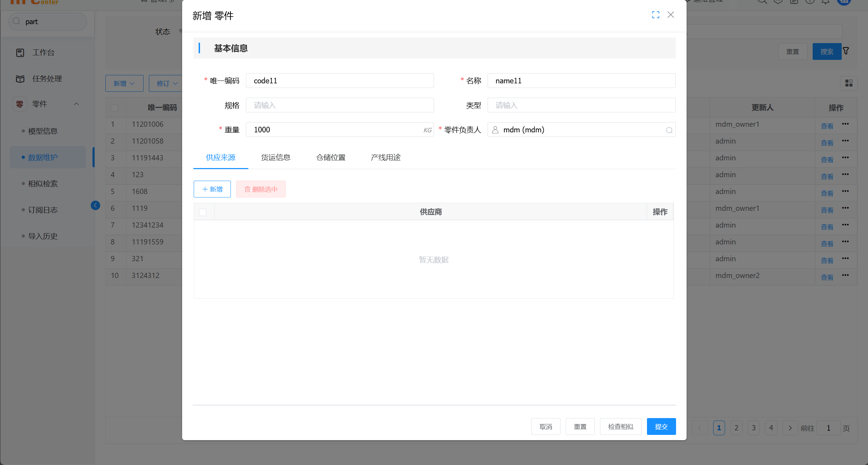The height and width of the screenshot is (465, 868).
Task: Toggle the main table header checkbox
Action: coord(114,108)
